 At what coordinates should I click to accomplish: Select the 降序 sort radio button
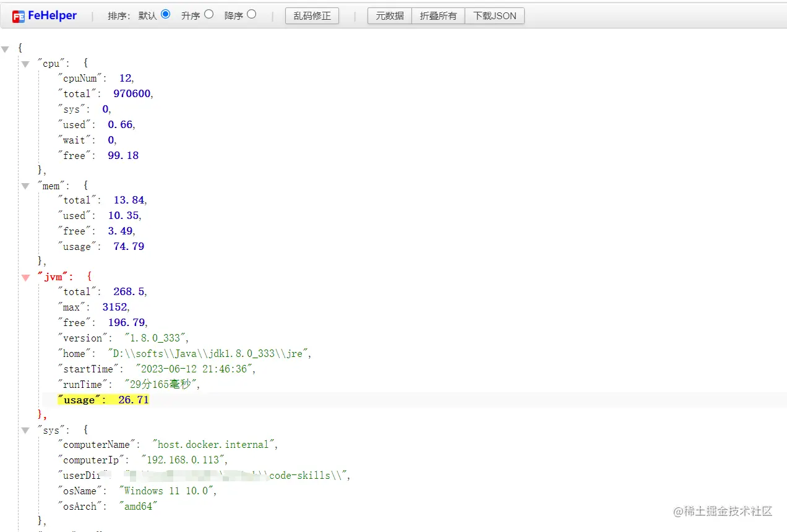pyautogui.click(x=251, y=15)
